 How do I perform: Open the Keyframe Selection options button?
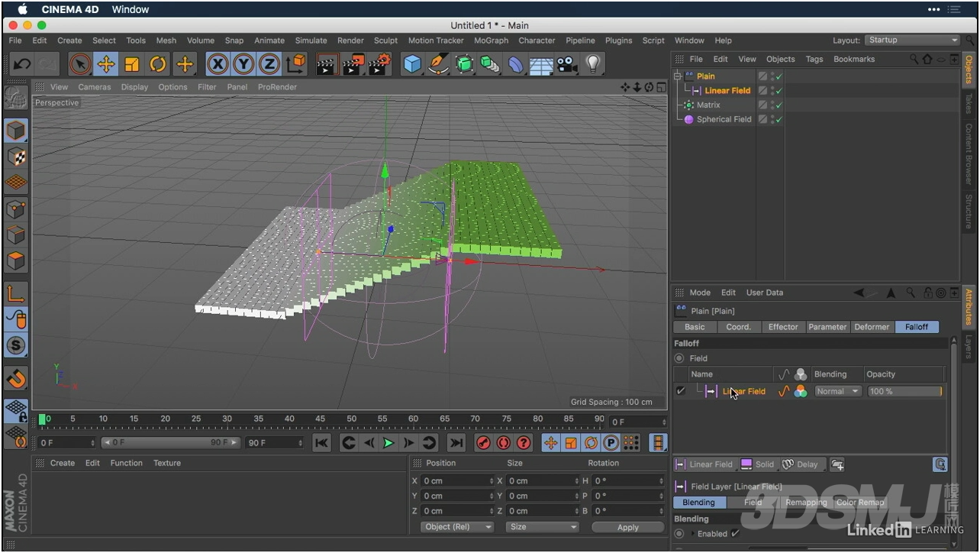coord(524,443)
